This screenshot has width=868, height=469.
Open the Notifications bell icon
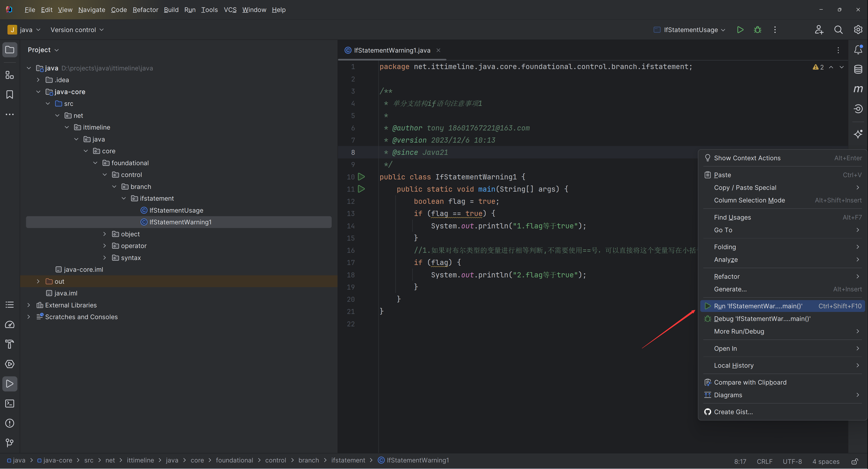click(x=858, y=50)
